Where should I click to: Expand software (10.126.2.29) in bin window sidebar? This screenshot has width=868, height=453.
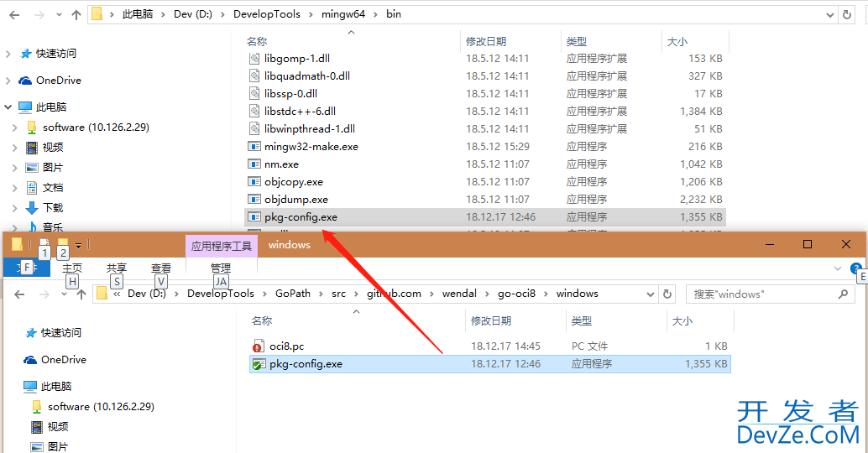[x=15, y=128]
